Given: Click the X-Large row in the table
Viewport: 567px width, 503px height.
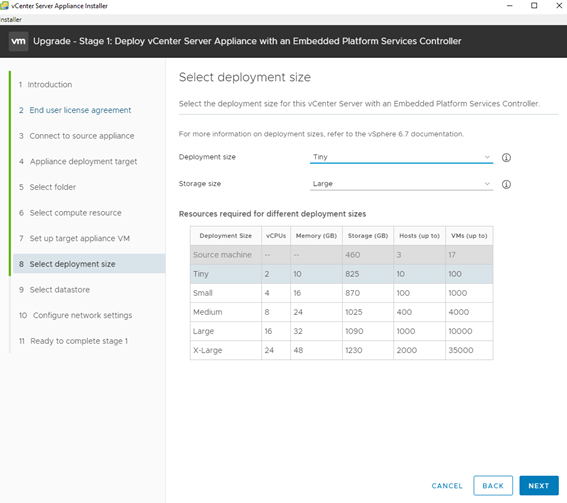Looking at the screenshot, I should click(x=341, y=350).
